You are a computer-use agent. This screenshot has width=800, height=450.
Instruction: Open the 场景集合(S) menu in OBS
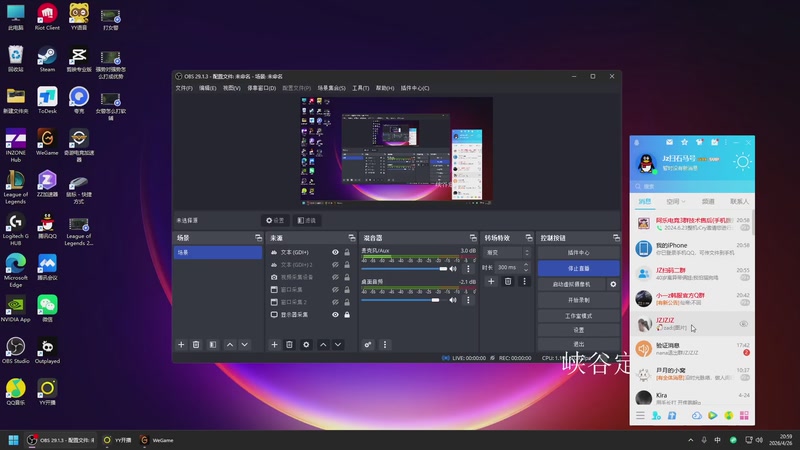click(x=332, y=88)
